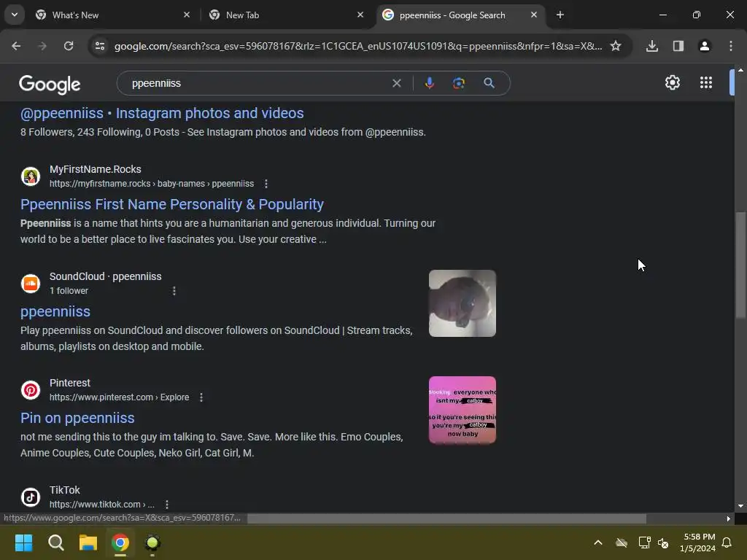
Task: Open the notifications bell icon
Action: pos(727,542)
